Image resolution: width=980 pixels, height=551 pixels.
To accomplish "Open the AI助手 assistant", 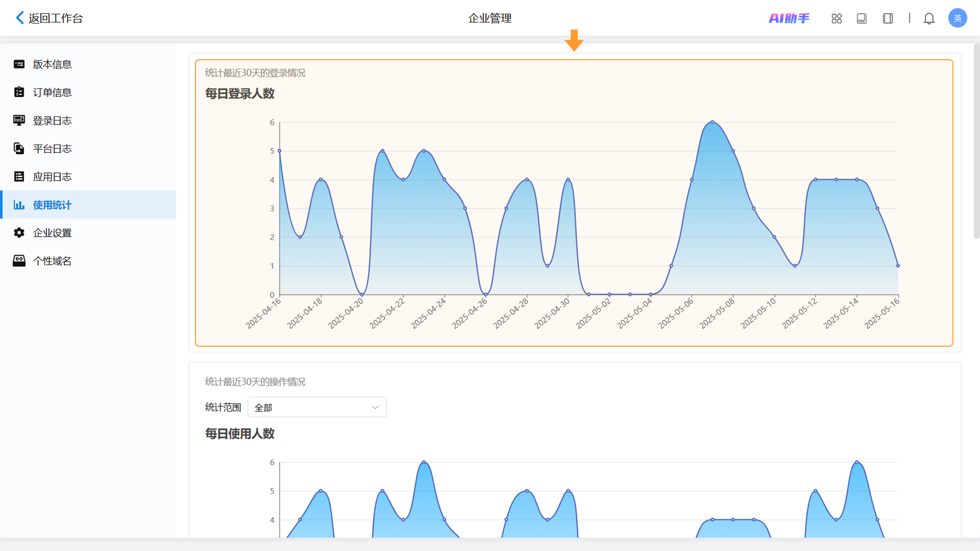I will 789,18.
